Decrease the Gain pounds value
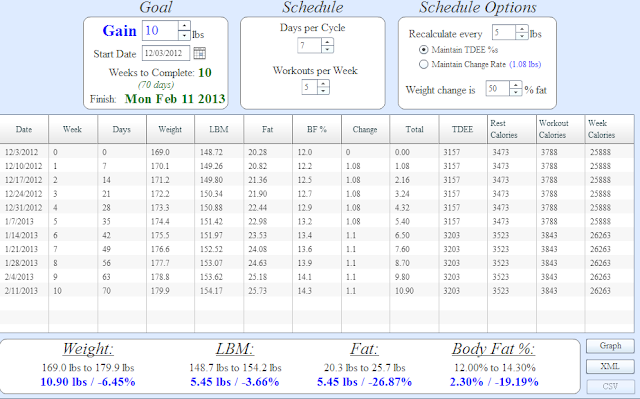This screenshot has height=399, width=640. (x=184, y=35)
